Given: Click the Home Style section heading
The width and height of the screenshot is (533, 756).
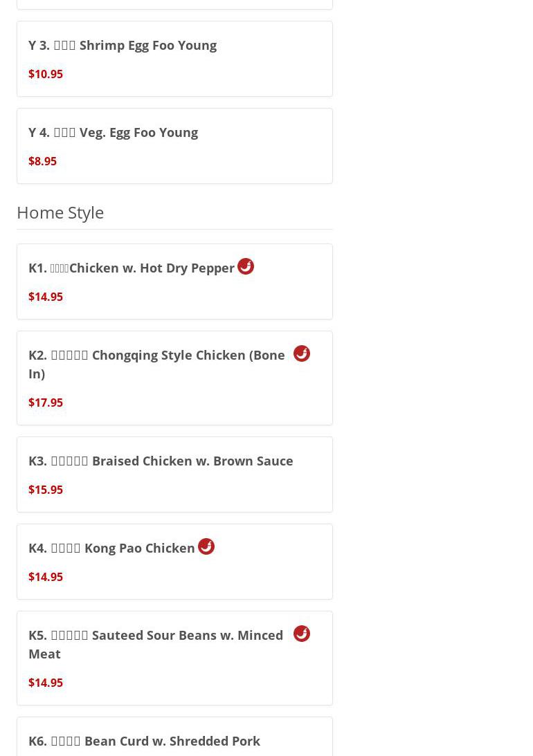Looking at the screenshot, I should pyautogui.click(x=60, y=212).
